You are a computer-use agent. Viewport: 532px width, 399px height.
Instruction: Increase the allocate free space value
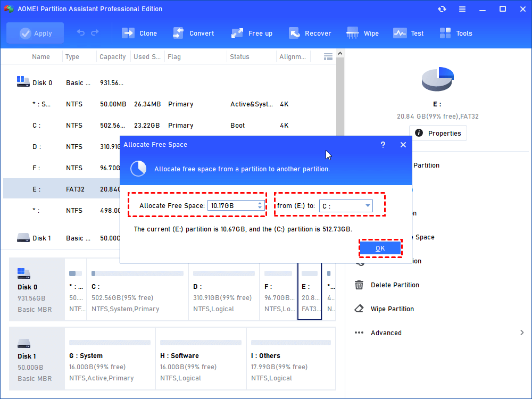pos(260,203)
